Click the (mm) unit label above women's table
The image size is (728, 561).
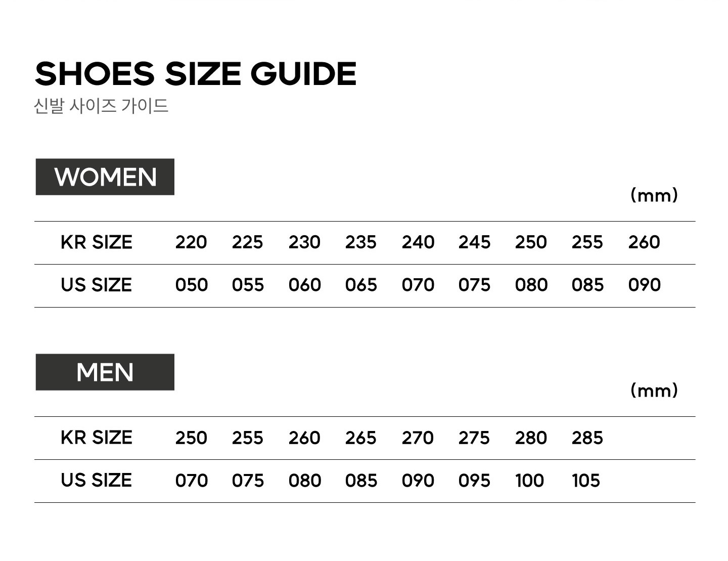[654, 195]
